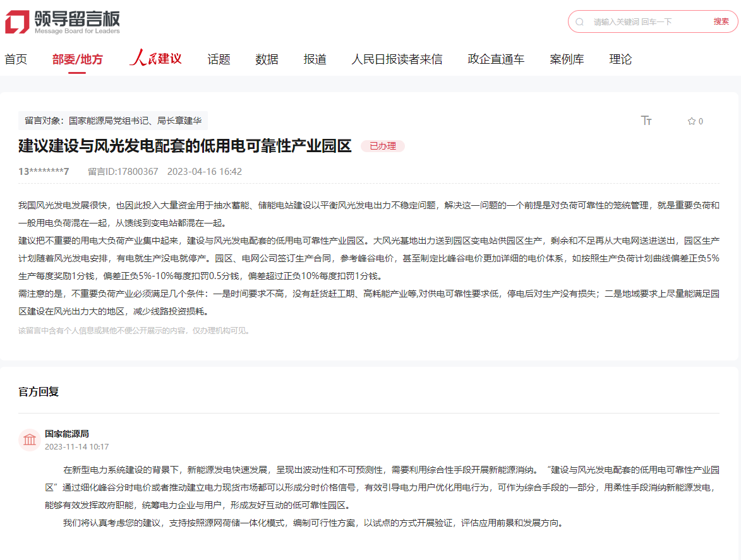Open the 话题 section

click(x=219, y=59)
